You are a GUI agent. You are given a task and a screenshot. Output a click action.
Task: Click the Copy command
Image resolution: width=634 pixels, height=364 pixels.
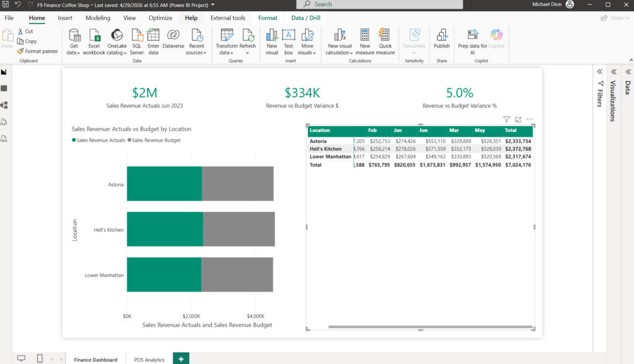tap(27, 41)
